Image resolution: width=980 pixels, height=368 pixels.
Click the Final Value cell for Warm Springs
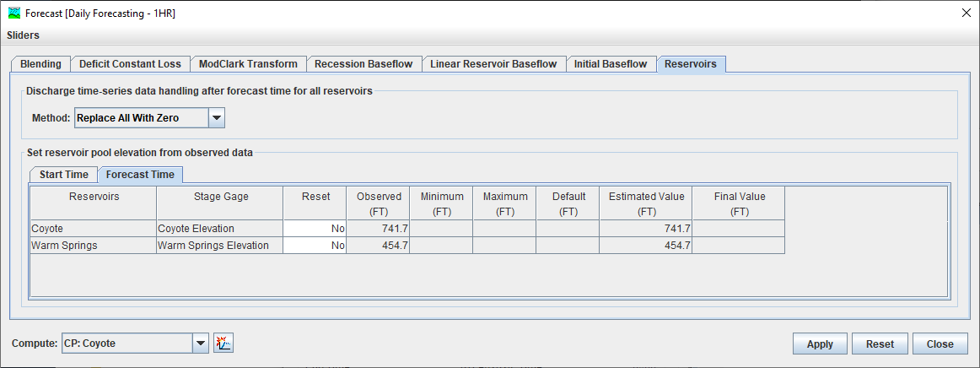(x=739, y=246)
